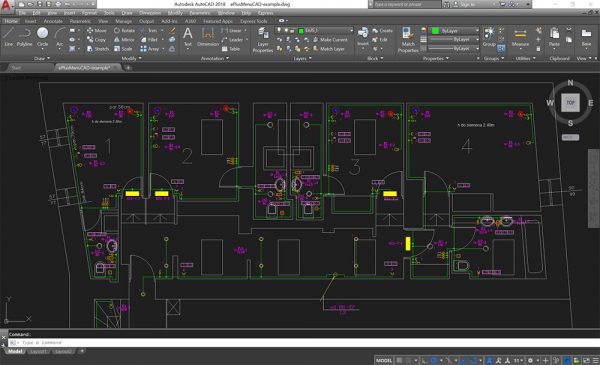Click Match Layer button

(329, 49)
